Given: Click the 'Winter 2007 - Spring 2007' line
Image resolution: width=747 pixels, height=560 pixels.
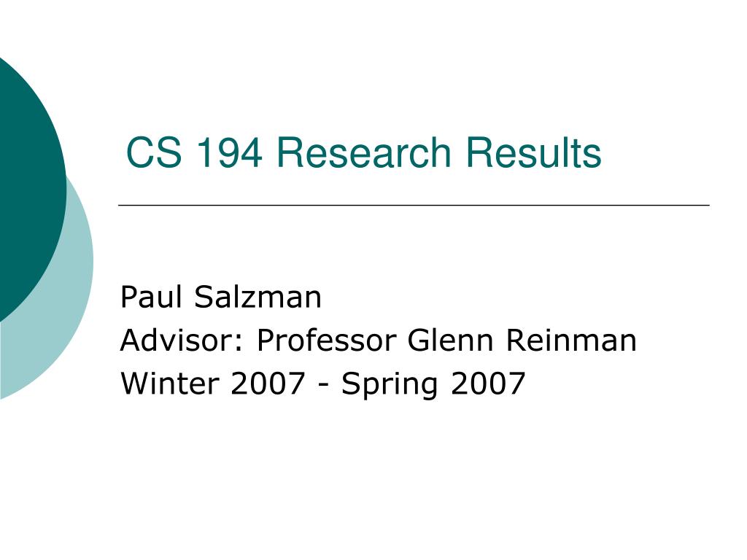Looking at the screenshot, I should 323,384.
